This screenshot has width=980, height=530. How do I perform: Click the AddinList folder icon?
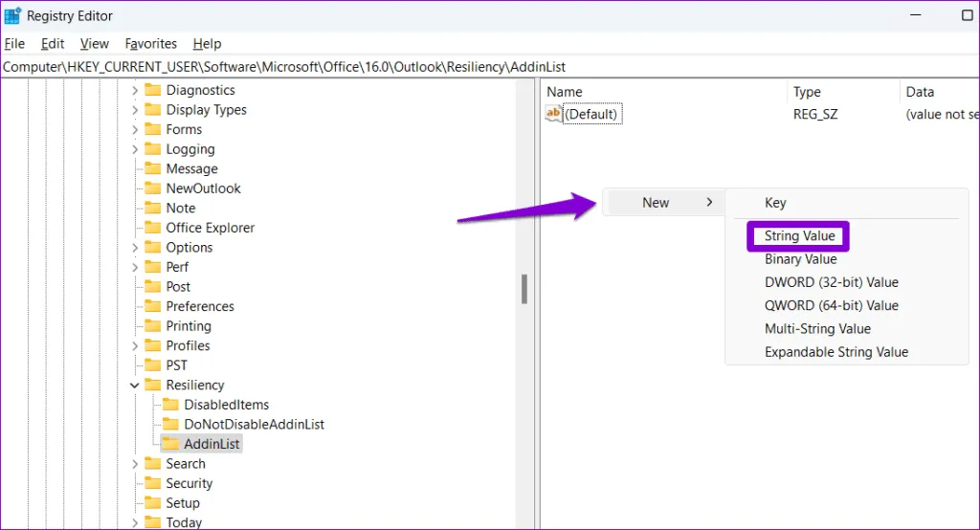pyautogui.click(x=170, y=444)
